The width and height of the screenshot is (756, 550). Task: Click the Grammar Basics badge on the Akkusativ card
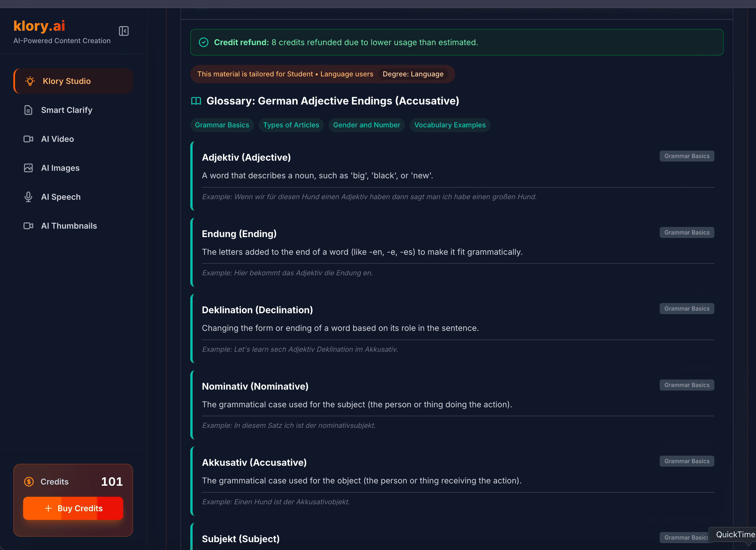(x=687, y=461)
